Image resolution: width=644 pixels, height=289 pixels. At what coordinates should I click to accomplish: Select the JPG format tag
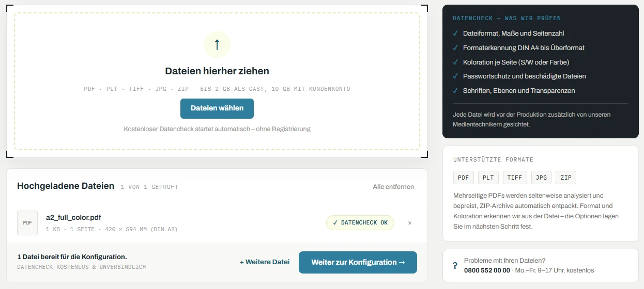click(x=541, y=178)
